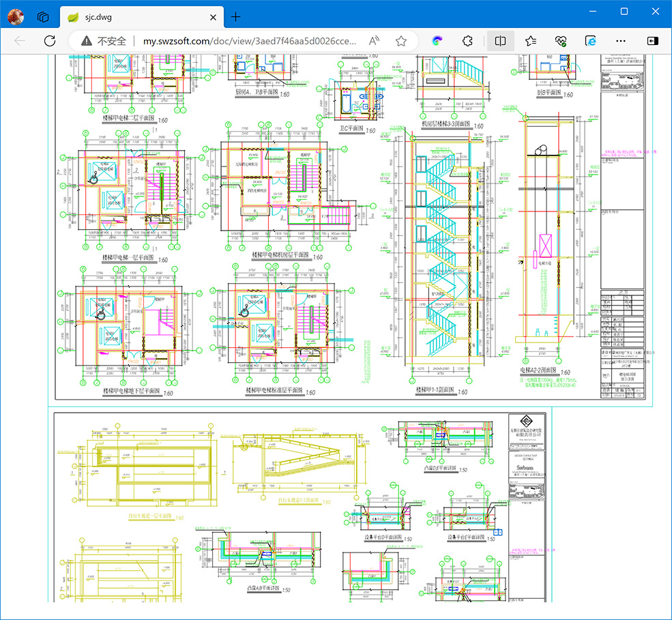Open the tab actions (workspaces) menu
This screenshot has height=620, width=672.
pyautogui.click(x=43, y=16)
